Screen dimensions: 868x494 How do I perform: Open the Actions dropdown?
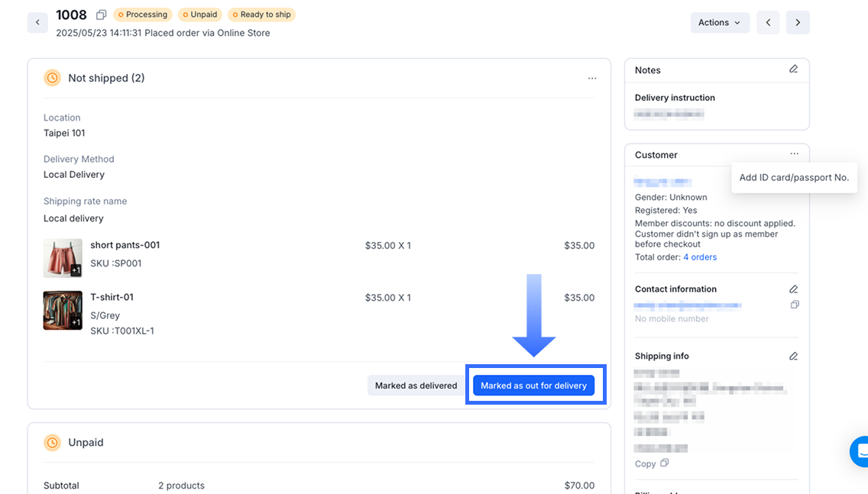[719, 22]
